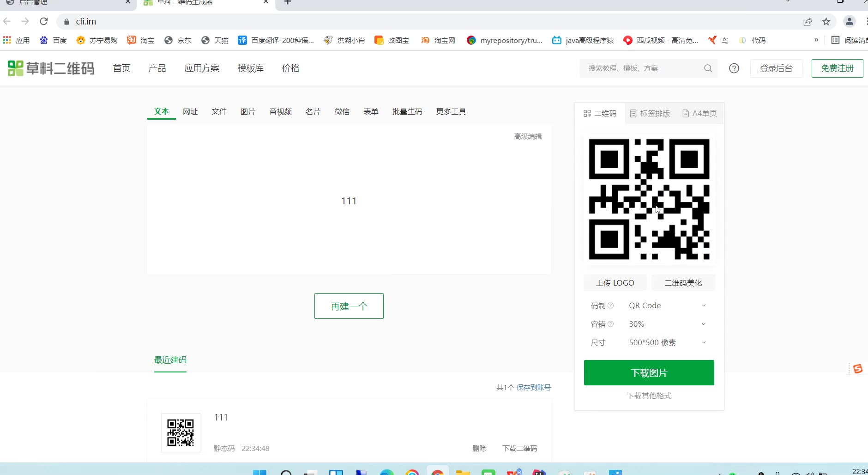Viewport: 868px width, 475px height.
Task: Open 洪湖小肖 bookmark
Action: (344, 40)
